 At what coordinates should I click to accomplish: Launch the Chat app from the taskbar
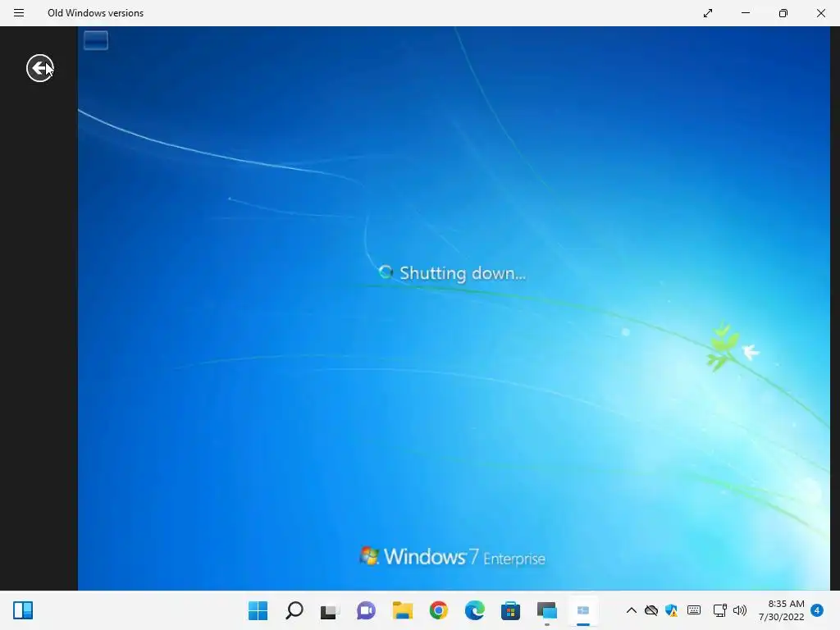coord(367,610)
